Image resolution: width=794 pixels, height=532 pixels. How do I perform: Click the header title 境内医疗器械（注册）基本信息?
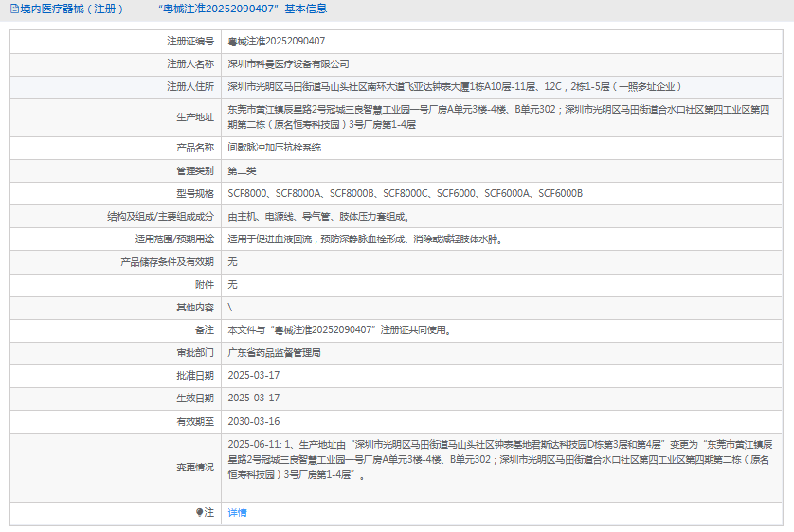click(173, 9)
